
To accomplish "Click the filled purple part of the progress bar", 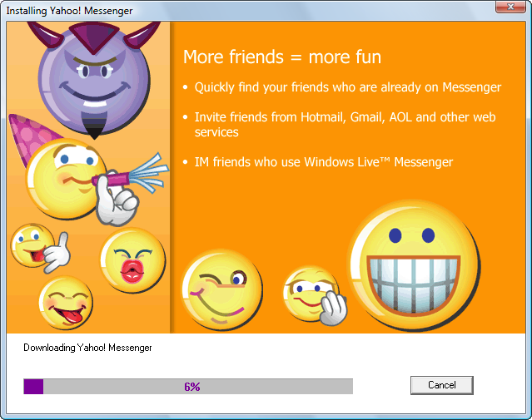I will pyautogui.click(x=33, y=386).
